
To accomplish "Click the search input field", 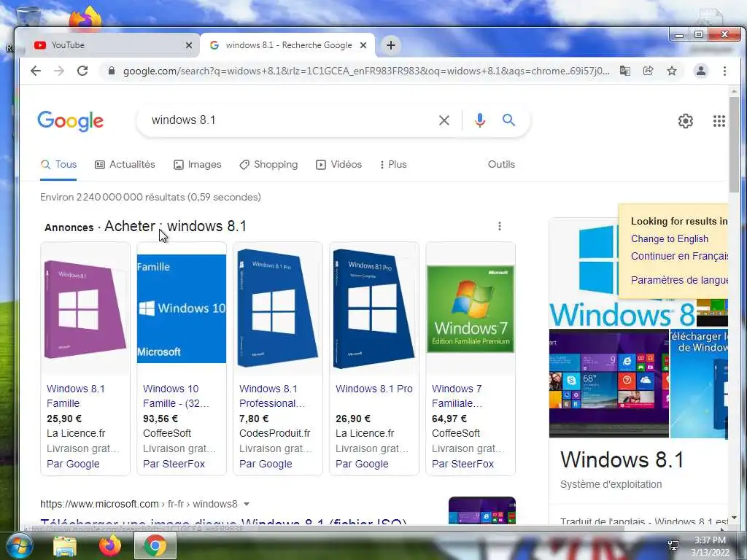I will click(290, 120).
